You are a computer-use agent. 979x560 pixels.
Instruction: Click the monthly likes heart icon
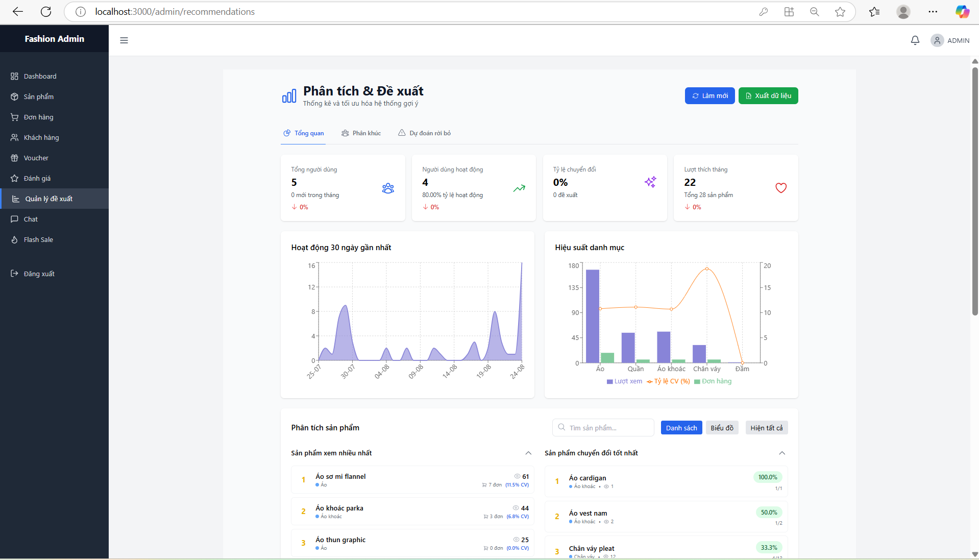coord(781,188)
